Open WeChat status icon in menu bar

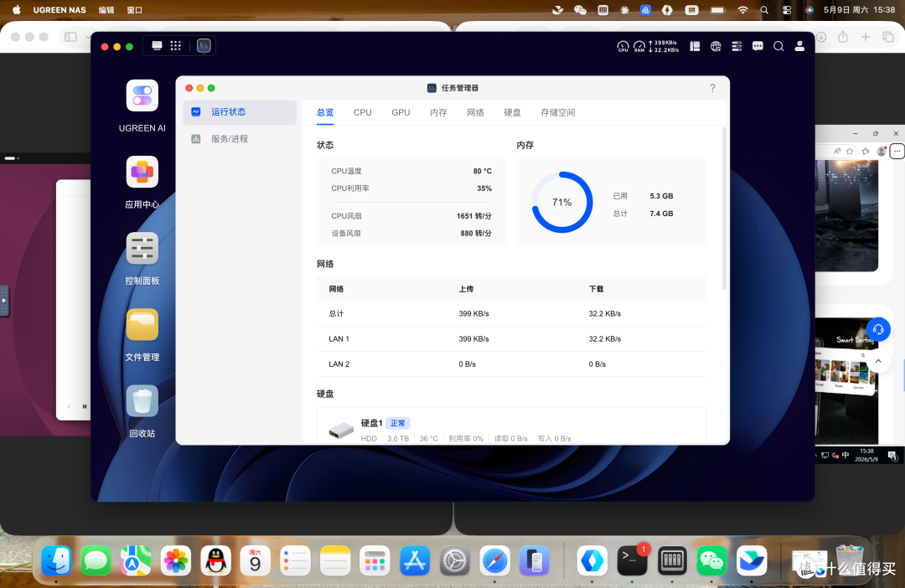(580, 10)
